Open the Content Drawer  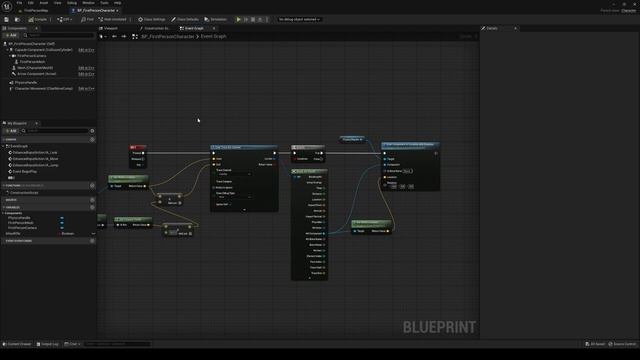click(17, 344)
